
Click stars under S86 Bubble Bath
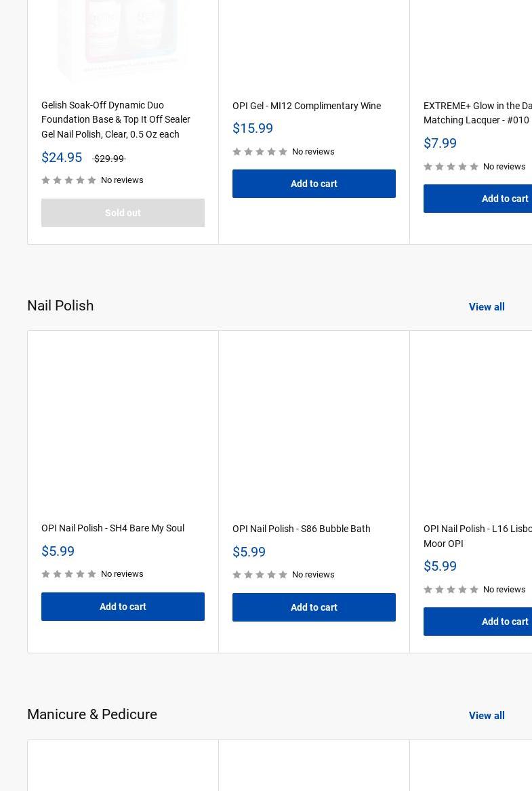[260, 575]
